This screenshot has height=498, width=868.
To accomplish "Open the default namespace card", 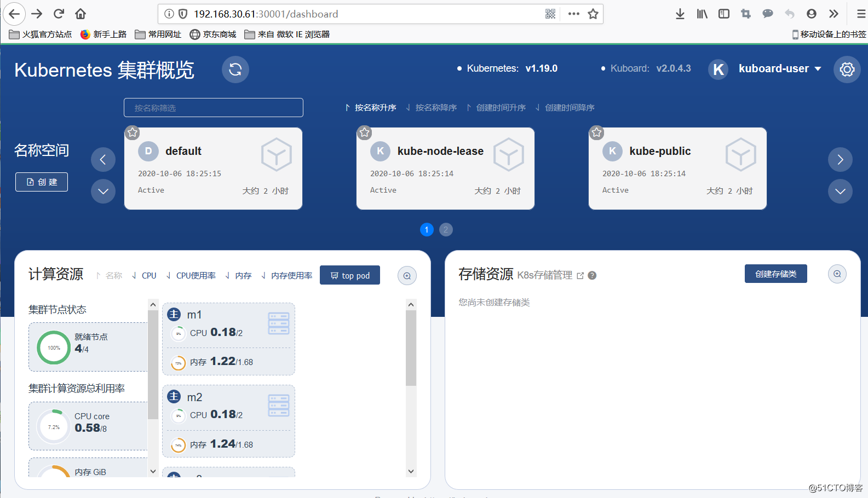I will point(214,169).
